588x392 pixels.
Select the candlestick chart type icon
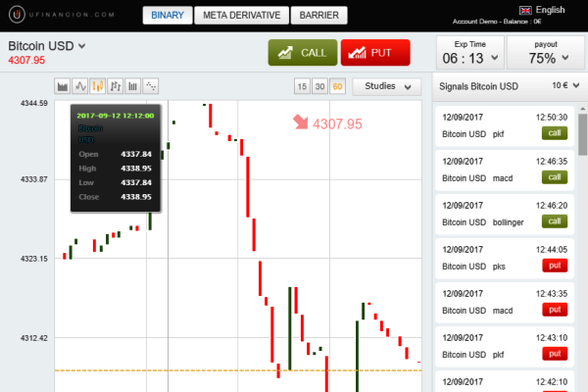tap(97, 86)
